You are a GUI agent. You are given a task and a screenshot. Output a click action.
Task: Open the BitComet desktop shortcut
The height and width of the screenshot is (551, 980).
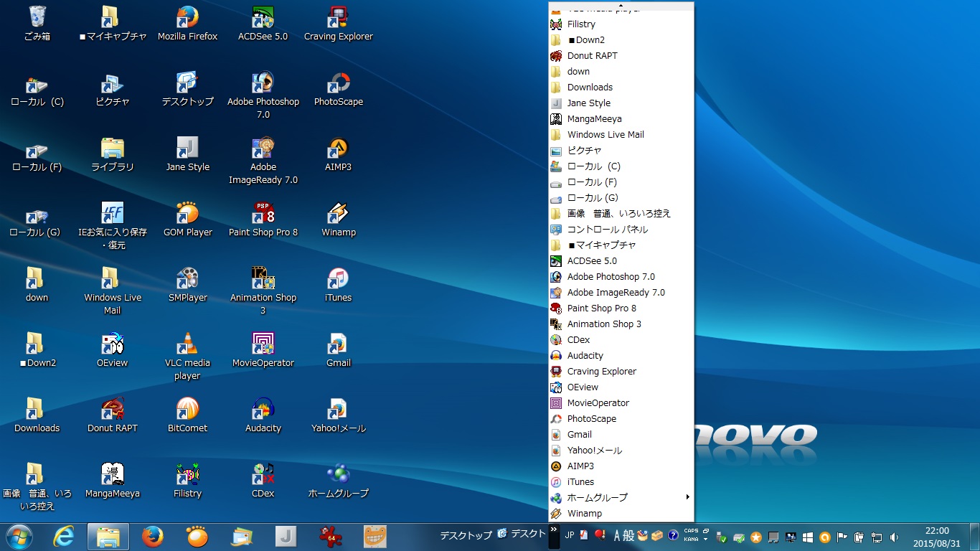(x=187, y=409)
